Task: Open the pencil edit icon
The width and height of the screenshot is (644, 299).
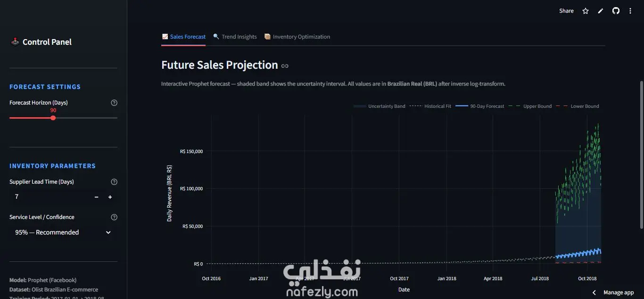Action: coord(601,11)
